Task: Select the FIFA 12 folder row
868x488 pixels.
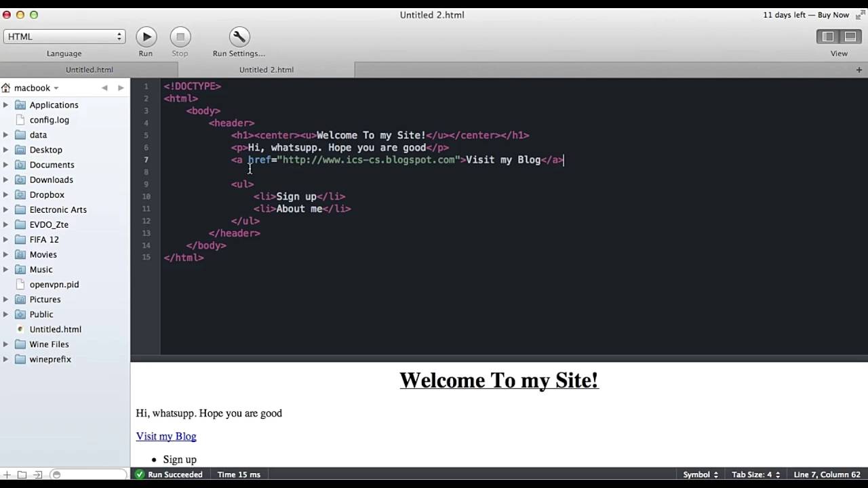Action: 65,239
